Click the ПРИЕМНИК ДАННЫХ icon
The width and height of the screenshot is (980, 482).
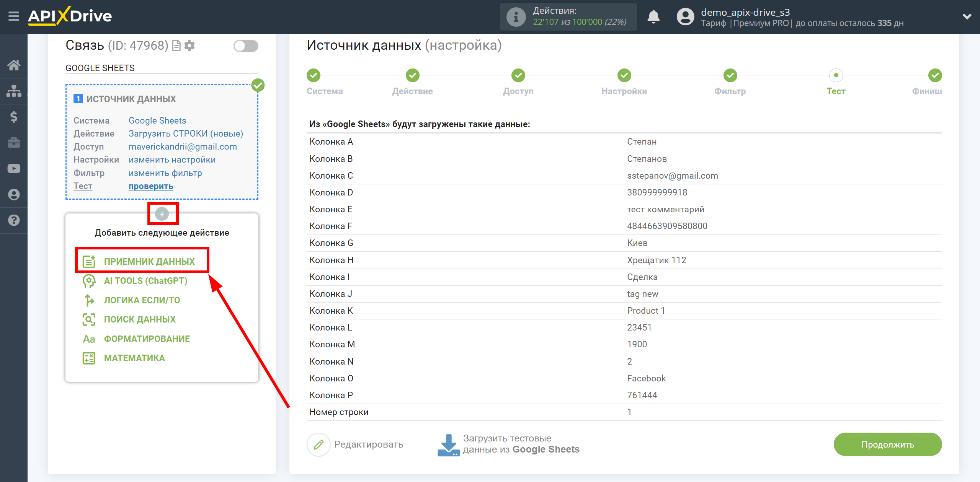point(89,261)
